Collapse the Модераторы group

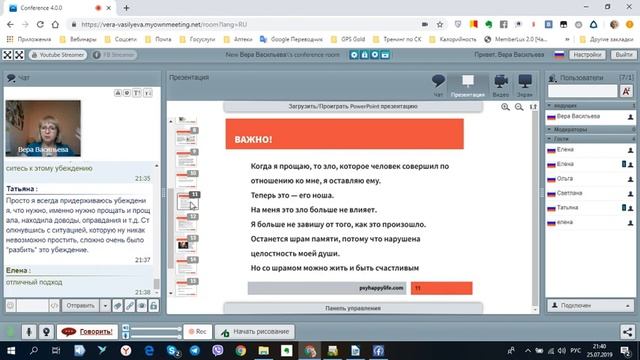coord(590,129)
